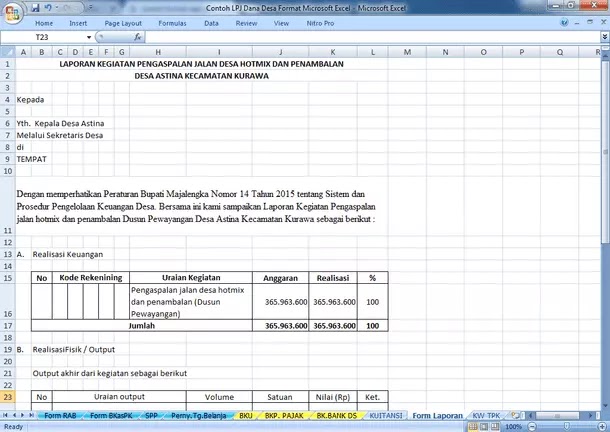Go to last sheet tab arrow

point(31,415)
